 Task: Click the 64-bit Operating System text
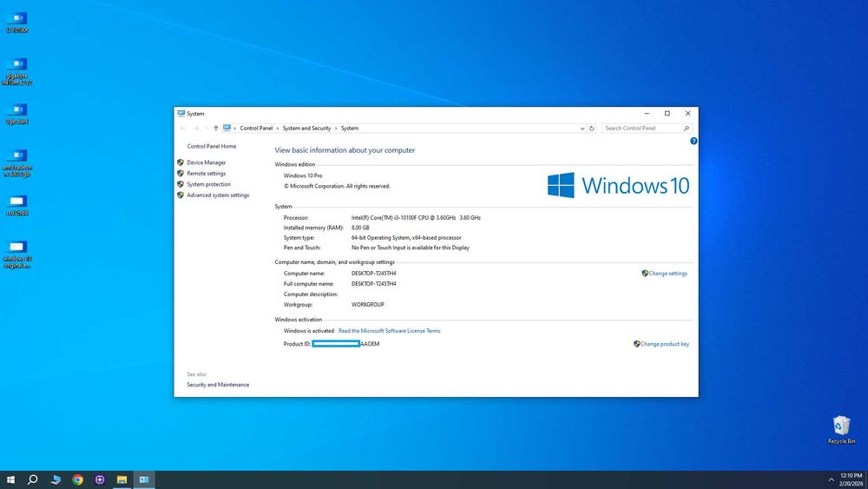[406, 238]
